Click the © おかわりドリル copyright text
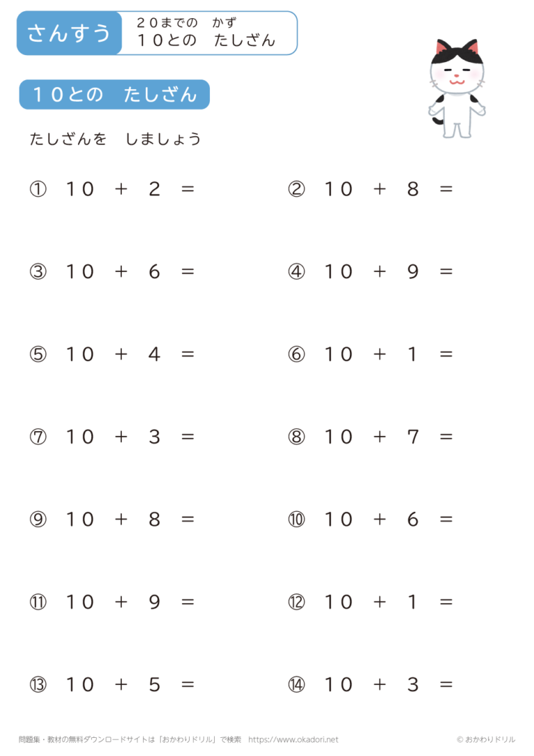 pyautogui.click(x=486, y=740)
